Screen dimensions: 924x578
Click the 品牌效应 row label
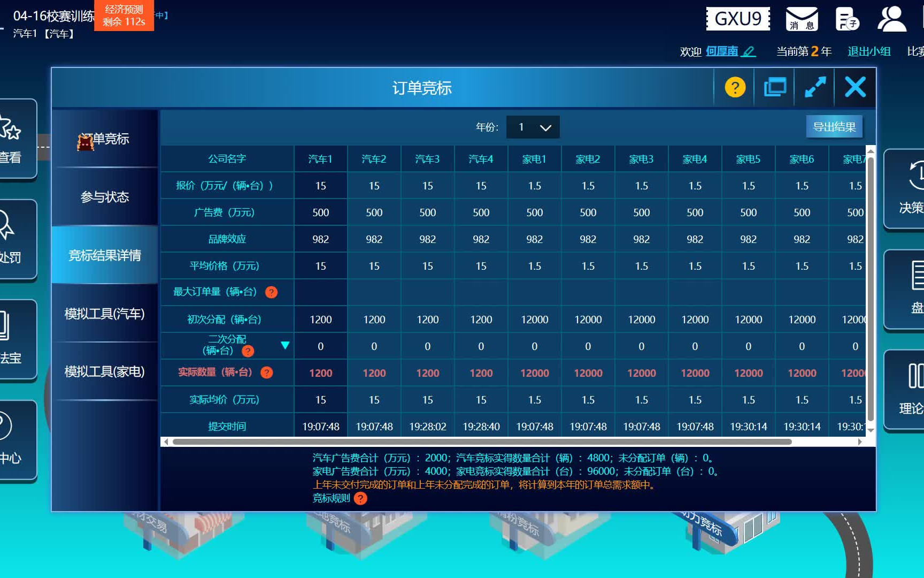click(227, 239)
